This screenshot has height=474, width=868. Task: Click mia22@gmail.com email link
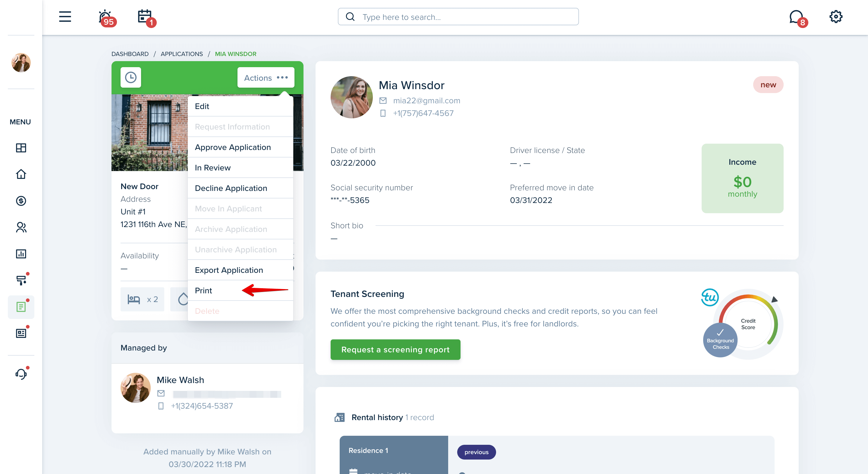pyautogui.click(x=426, y=101)
